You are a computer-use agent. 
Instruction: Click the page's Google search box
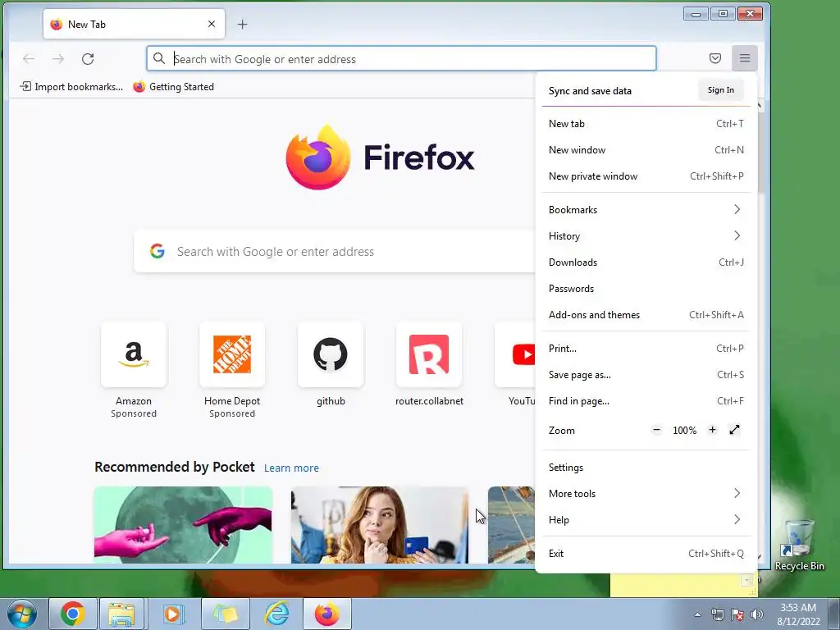pyautogui.click(x=335, y=251)
